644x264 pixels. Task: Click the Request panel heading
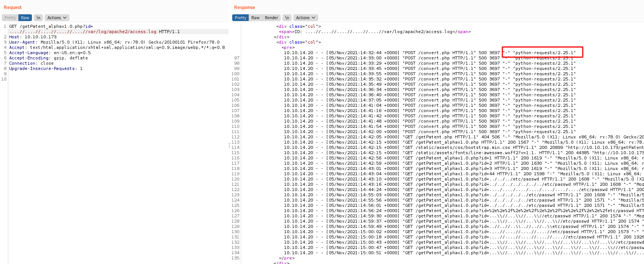click(x=13, y=8)
